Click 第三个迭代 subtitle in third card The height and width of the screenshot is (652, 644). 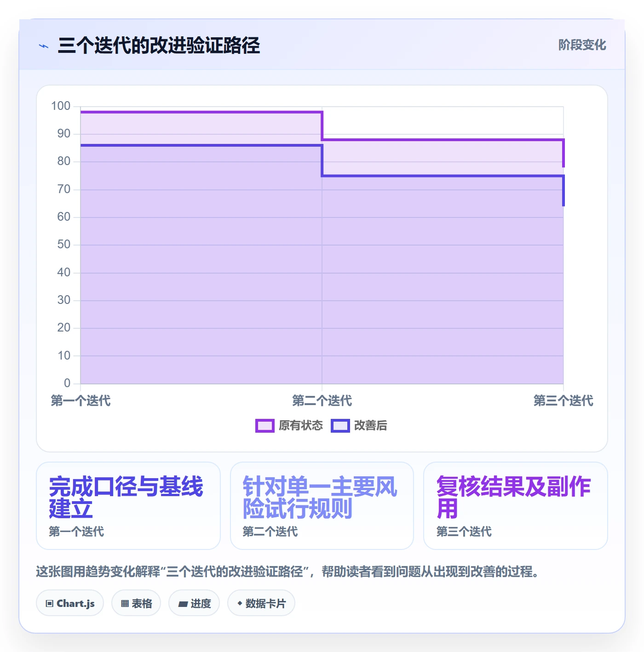pyautogui.click(x=464, y=532)
